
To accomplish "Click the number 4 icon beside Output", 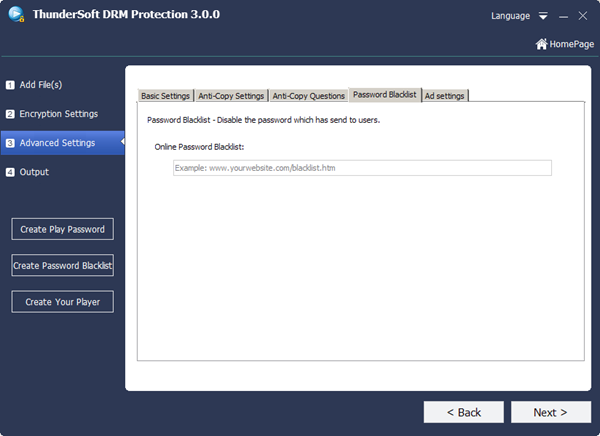I will (10, 172).
